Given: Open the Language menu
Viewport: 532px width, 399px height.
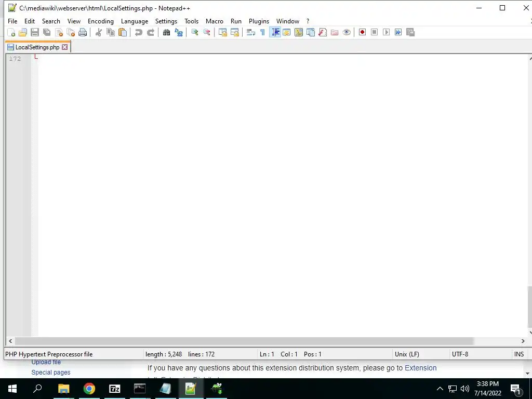Looking at the screenshot, I should point(135,21).
